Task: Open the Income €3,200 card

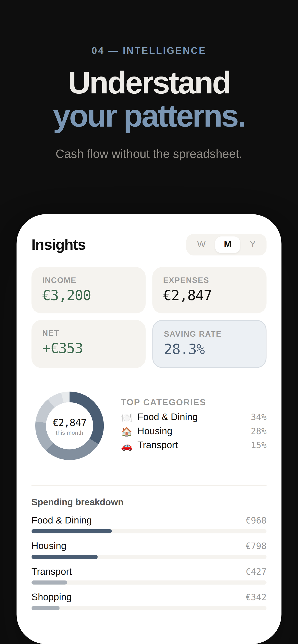Action: point(89,290)
